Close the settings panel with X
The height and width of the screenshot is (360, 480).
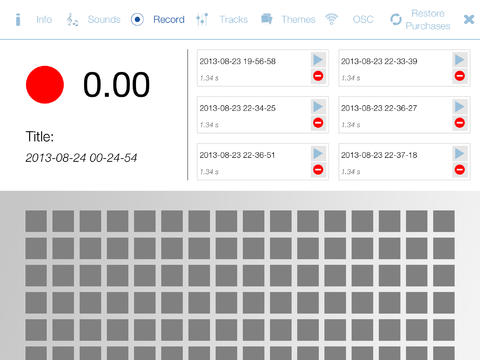[x=469, y=20]
